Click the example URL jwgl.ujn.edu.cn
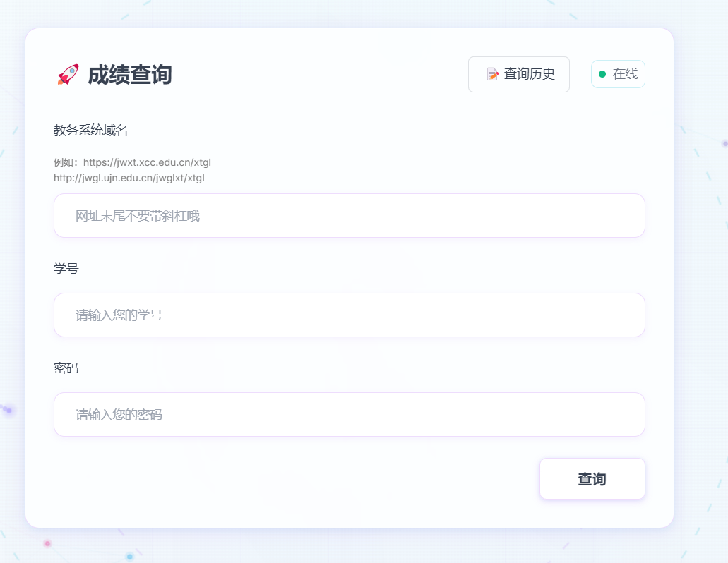 [129, 178]
